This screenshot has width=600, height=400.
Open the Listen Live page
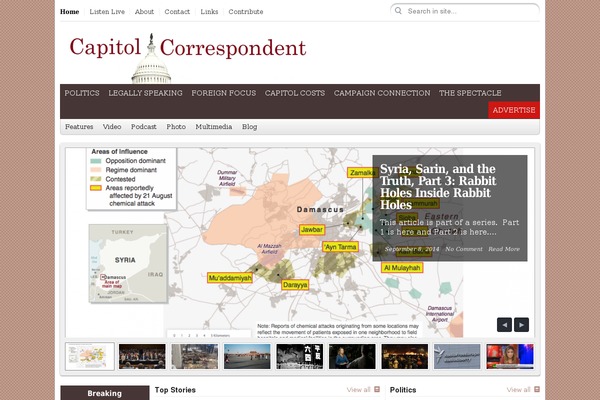pos(107,11)
